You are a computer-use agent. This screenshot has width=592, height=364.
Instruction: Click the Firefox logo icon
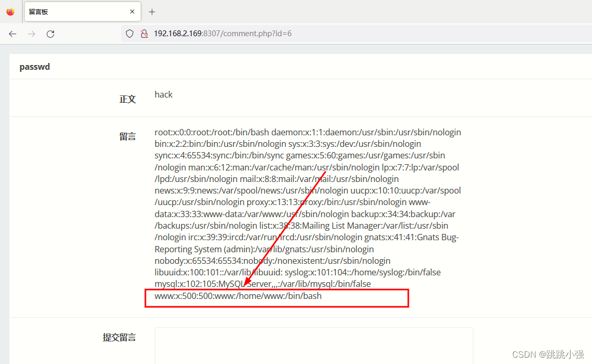(x=10, y=12)
